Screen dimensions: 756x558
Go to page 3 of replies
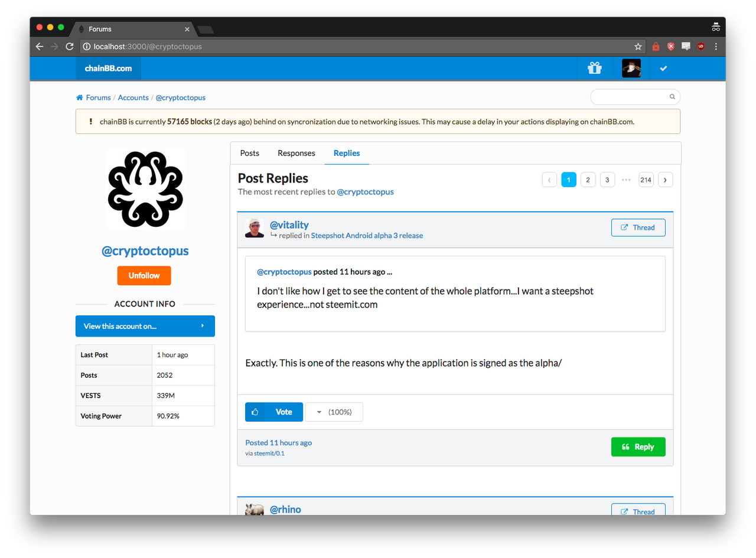607,180
